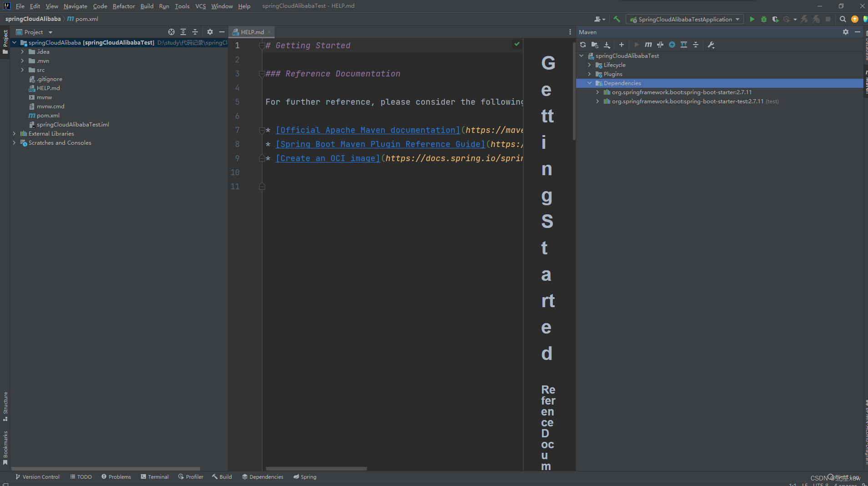Click pom.xml breadcrumb in navigation bar

(x=83, y=19)
